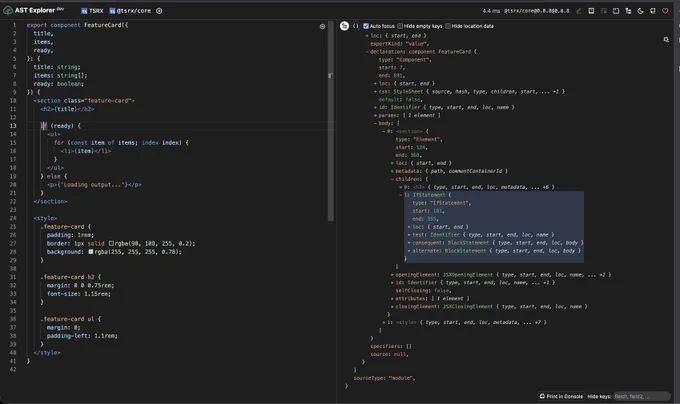The width and height of the screenshot is (680, 404).
Task: Expand the test: Identifier node
Action: (409, 235)
